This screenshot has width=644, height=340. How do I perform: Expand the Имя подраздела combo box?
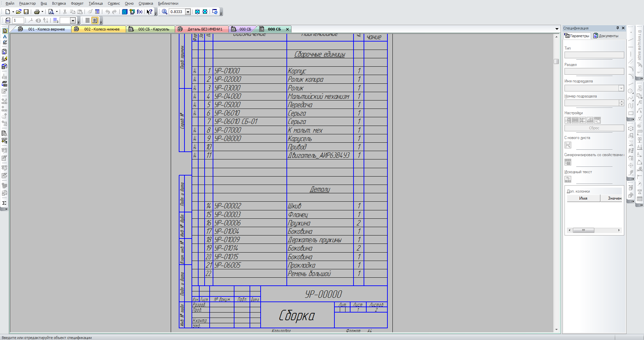621,88
